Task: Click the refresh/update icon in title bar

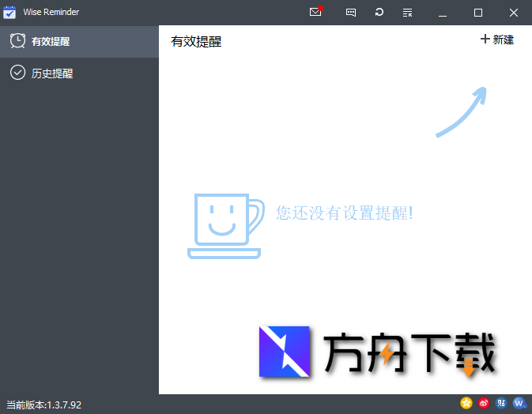Action: point(379,12)
